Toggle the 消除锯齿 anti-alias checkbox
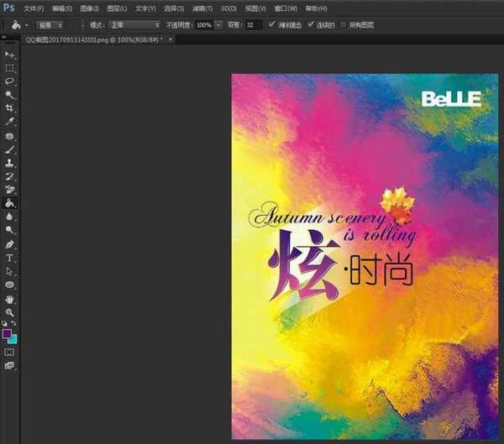 pos(271,25)
